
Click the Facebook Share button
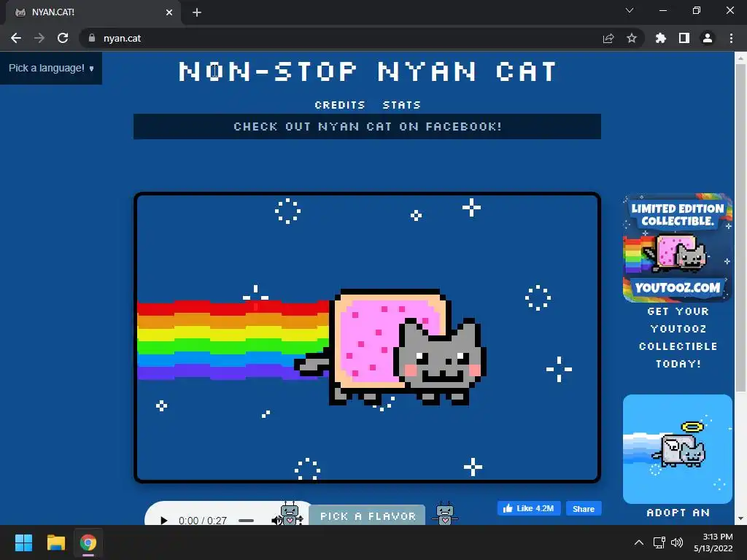[584, 508]
